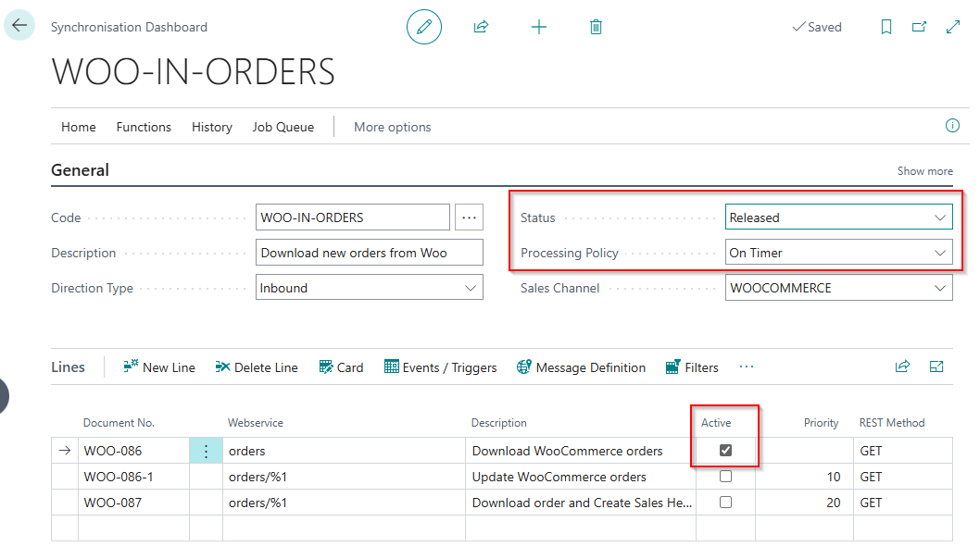Open page in new window icon

[x=919, y=27]
